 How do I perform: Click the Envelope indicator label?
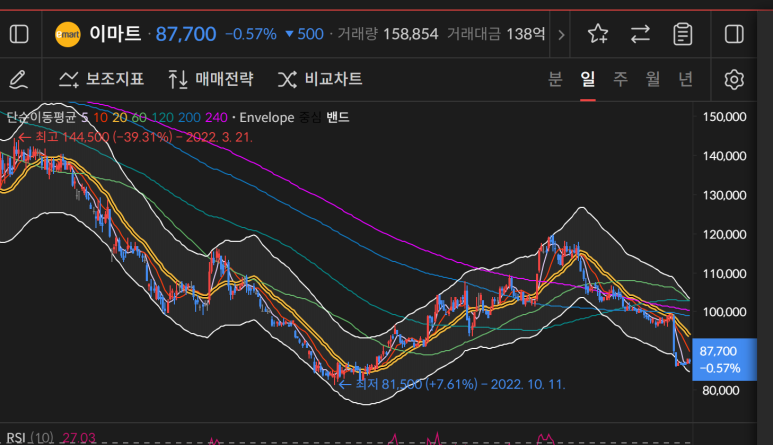[267, 117]
